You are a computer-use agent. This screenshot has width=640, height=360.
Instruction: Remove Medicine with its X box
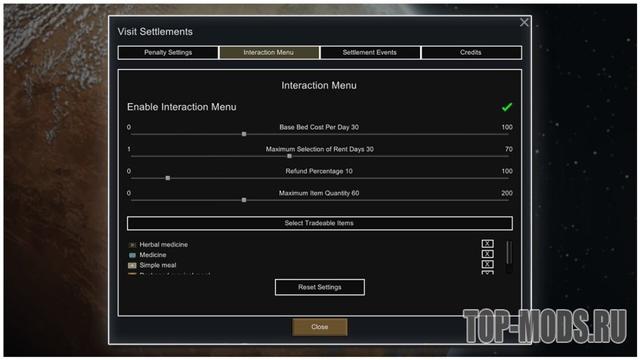pos(487,254)
